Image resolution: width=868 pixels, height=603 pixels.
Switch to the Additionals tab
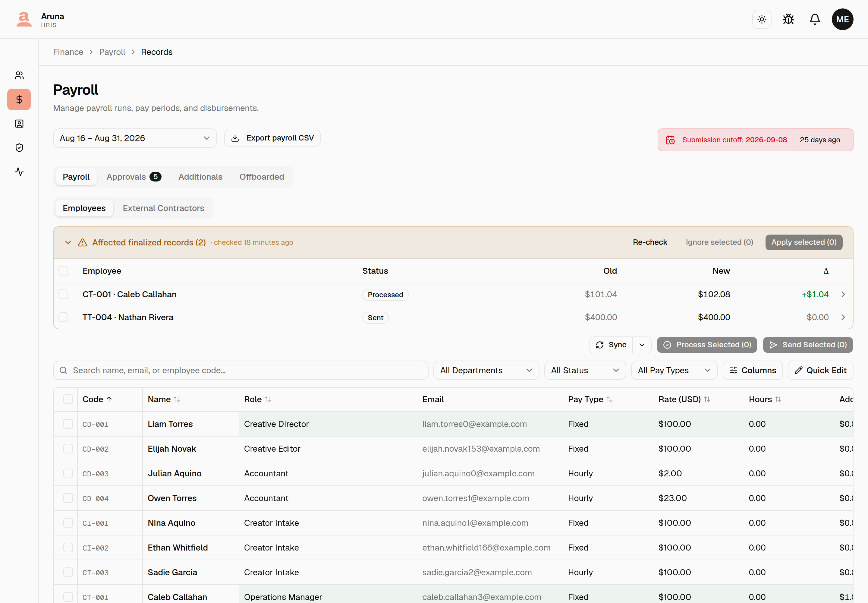pyautogui.click(x=200, y=177)
